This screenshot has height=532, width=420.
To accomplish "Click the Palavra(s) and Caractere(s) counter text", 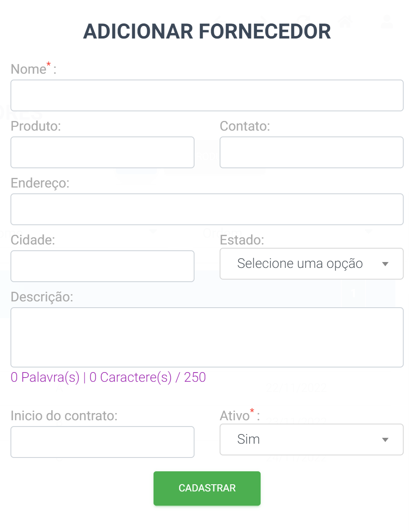I will 108,377.
